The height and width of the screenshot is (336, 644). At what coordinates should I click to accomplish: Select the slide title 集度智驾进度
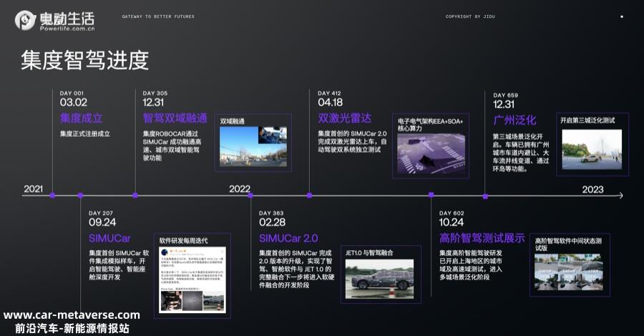[x=84, y=60]
